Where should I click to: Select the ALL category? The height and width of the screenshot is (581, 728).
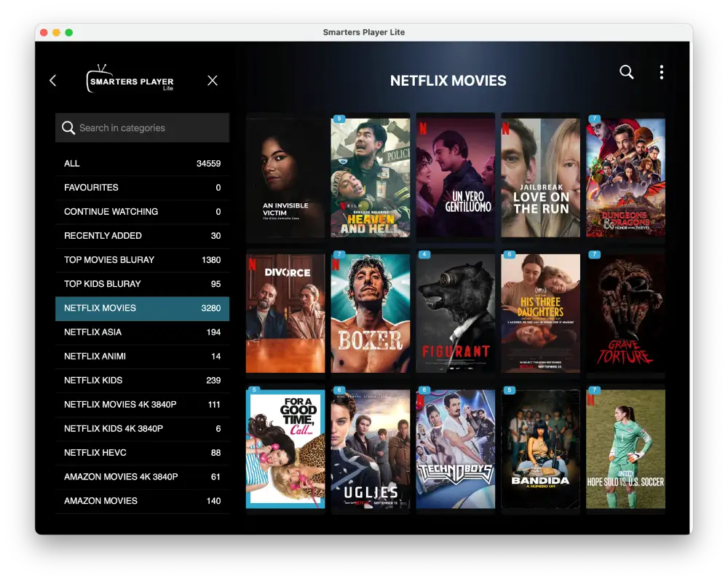coord(142,164)
